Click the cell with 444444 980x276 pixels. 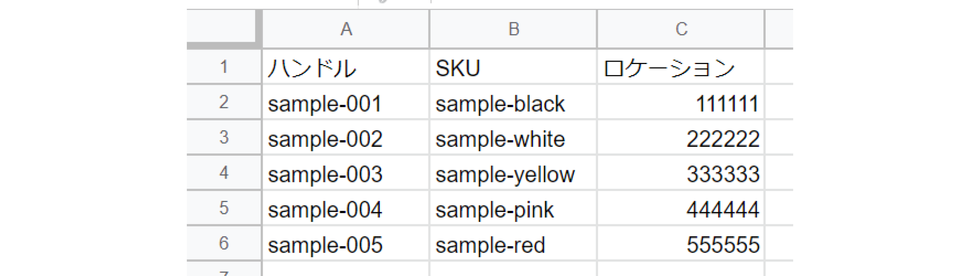[681, 209]
